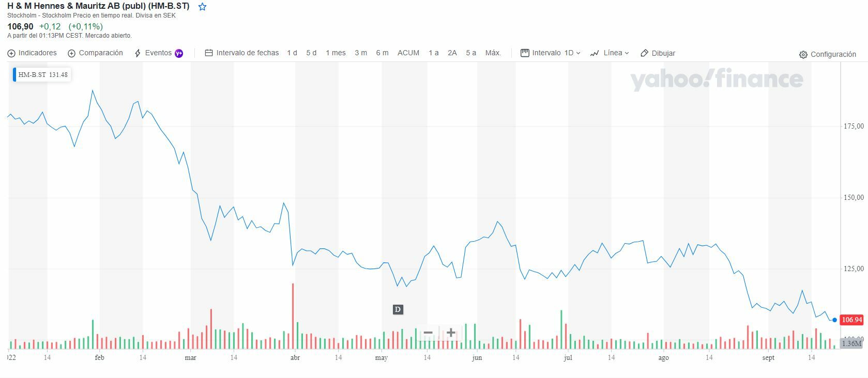Zoom out chart with minus button
This screenshot has width=868, height=378.
[x=428, y=333]
